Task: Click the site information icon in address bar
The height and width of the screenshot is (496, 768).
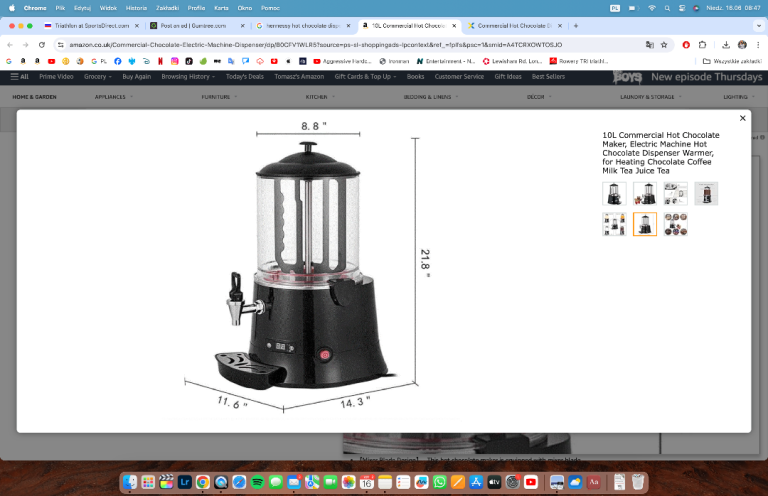Action: click(61, 45)
